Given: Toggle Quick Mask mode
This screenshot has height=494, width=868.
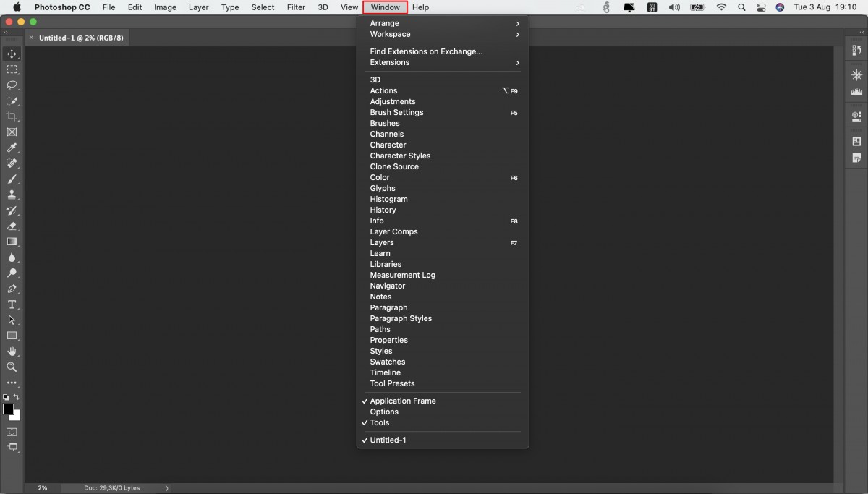Looking at the screenshot, I should pos(12,432).
